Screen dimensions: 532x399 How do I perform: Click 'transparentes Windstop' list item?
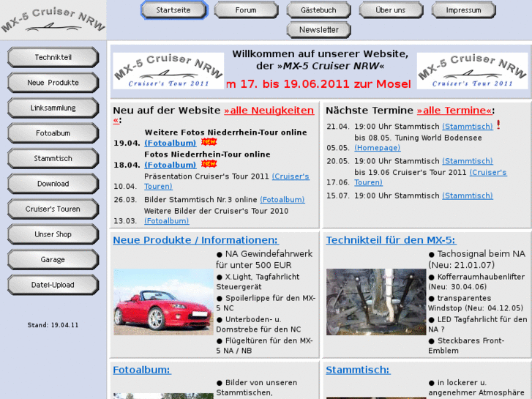click(476, 303)
